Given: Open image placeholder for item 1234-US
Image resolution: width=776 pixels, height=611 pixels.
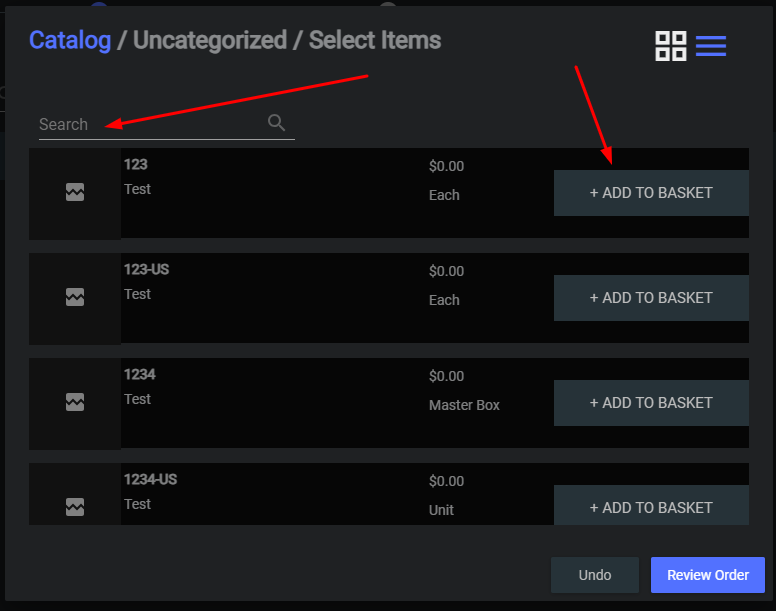Looking at the screenshot, I should pyautogui.click(x=75, y=507).
